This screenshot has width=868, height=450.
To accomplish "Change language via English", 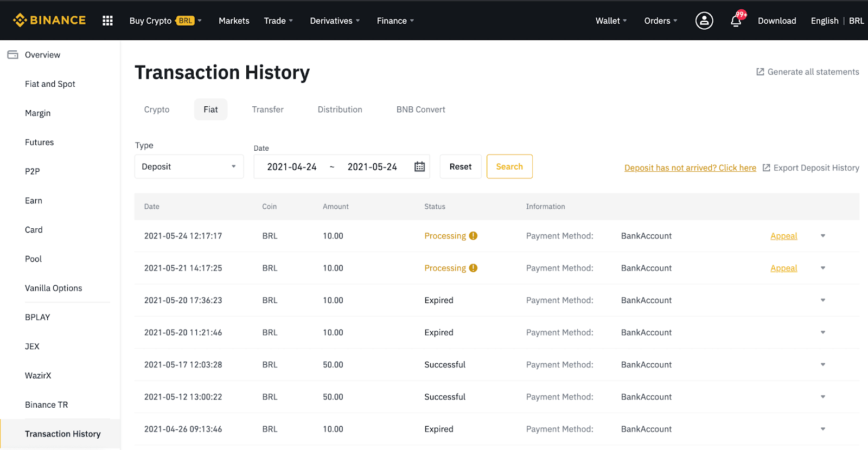I will [825, 21].
